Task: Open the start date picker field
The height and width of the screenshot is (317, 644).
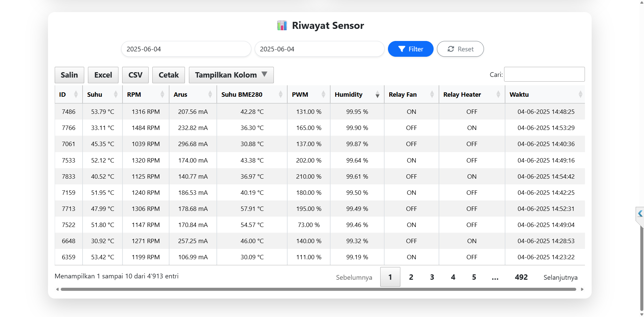Action: (186, 49)
